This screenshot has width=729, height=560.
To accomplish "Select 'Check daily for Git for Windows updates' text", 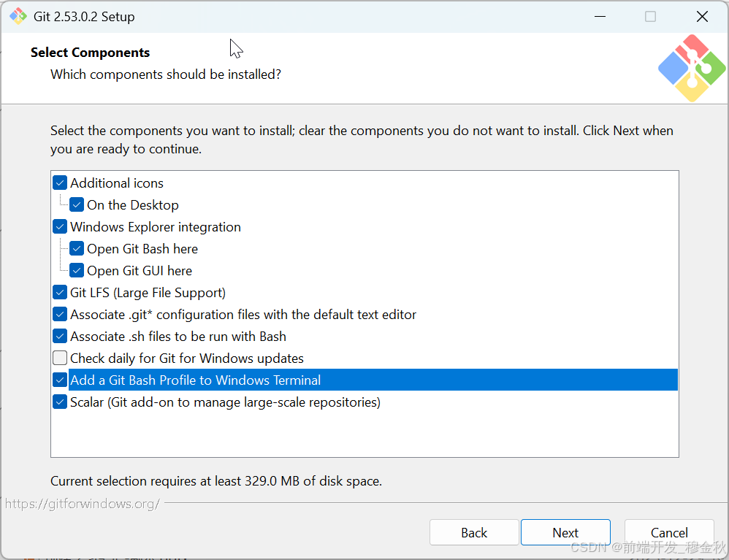I will pyautogui.click(x=187, y=358).
